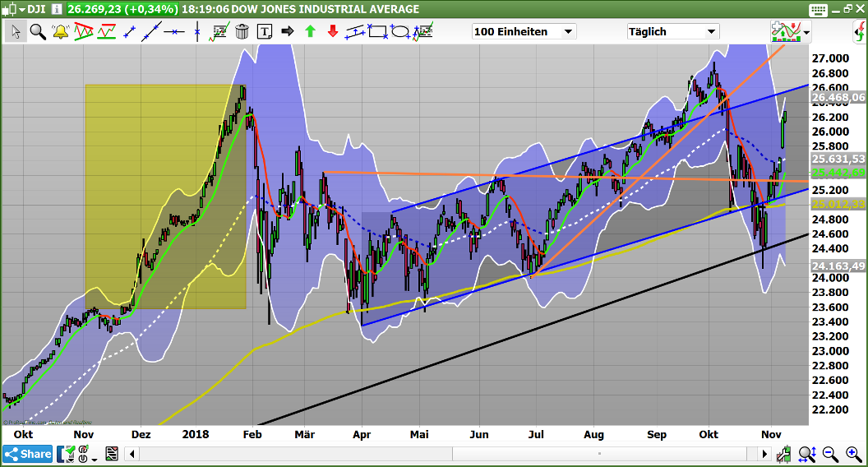The image size is (868, 467).
Task: Click the Share button
Action: coord(28,455)
